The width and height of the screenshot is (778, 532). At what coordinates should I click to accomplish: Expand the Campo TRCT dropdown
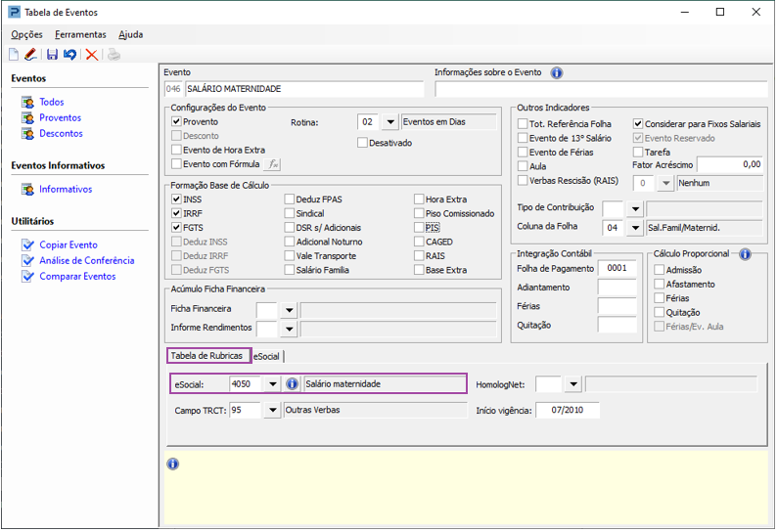coord(272,410)
